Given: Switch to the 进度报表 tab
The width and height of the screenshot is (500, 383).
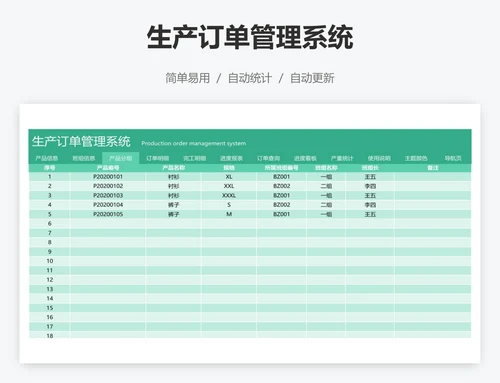Looking at the screenshot, I should [x=231, y=158].
